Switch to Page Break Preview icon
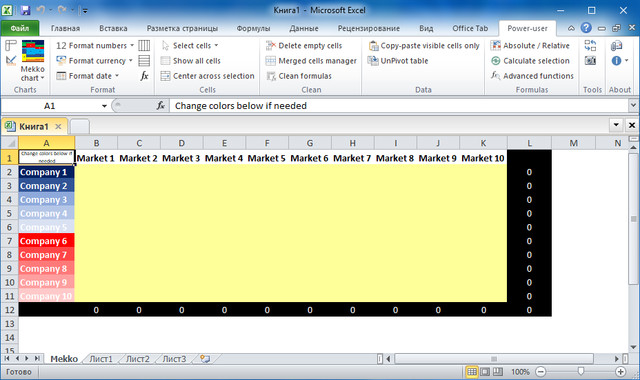Viewport: 640px width, 380px height. 498,371
